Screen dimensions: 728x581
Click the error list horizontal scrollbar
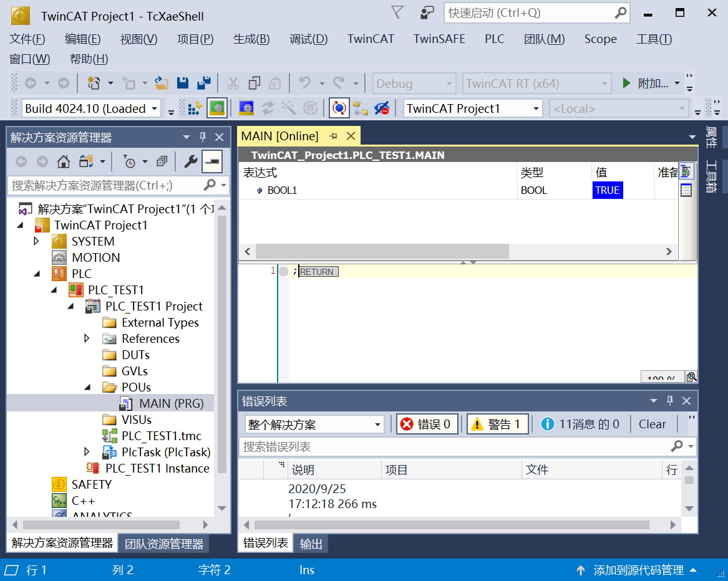[x=451, y=525]
